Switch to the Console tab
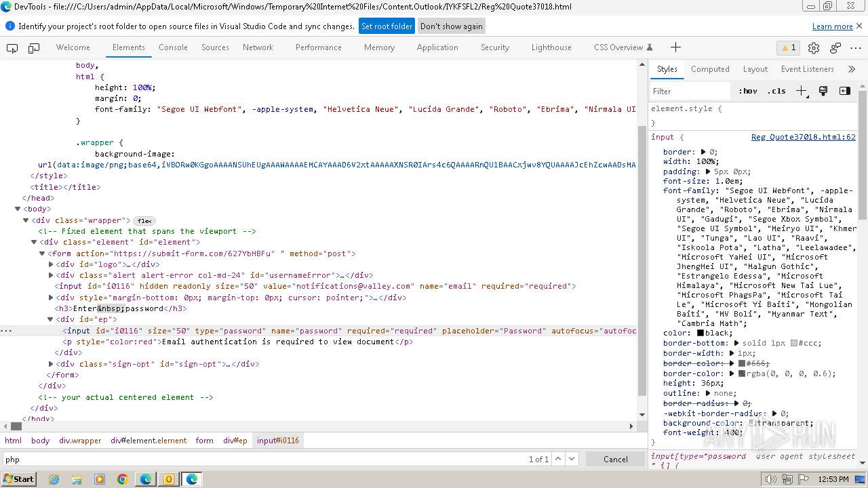868x488 pixels. 173,47
